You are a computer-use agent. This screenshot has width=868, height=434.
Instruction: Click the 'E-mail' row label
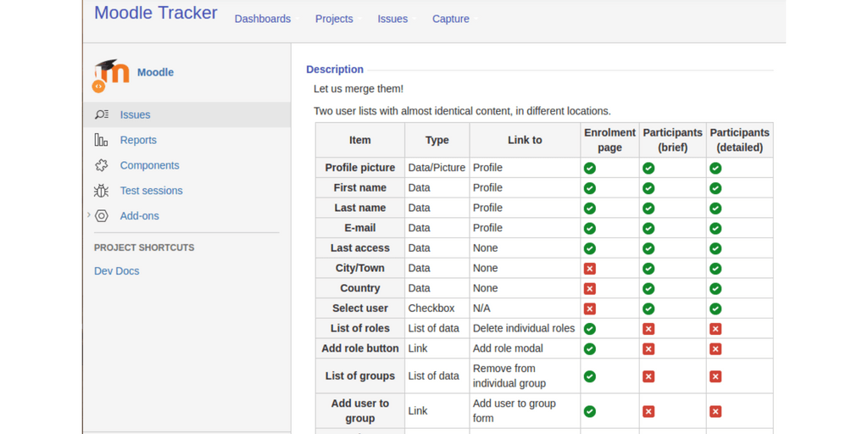point(360,228)
